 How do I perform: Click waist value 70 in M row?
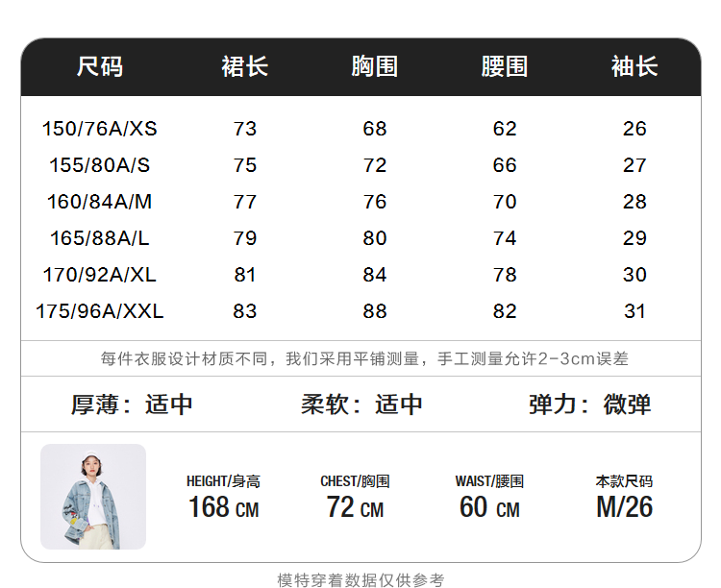coord(505,202)
